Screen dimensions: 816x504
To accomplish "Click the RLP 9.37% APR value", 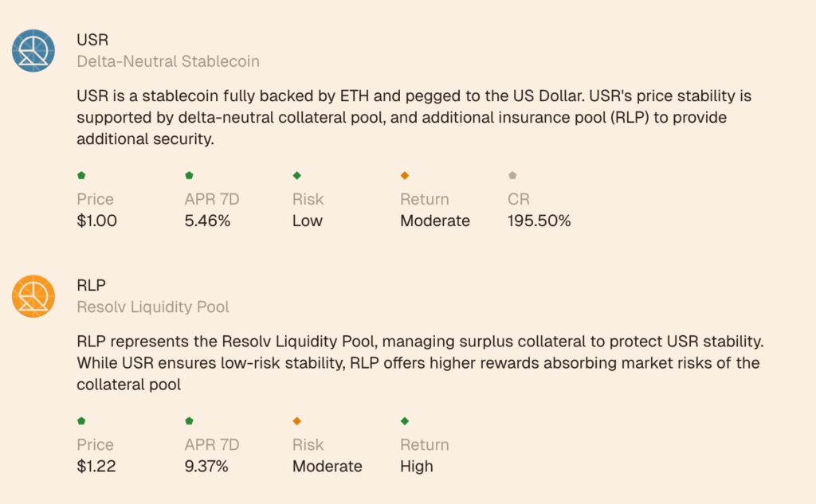I will [206, 466].
